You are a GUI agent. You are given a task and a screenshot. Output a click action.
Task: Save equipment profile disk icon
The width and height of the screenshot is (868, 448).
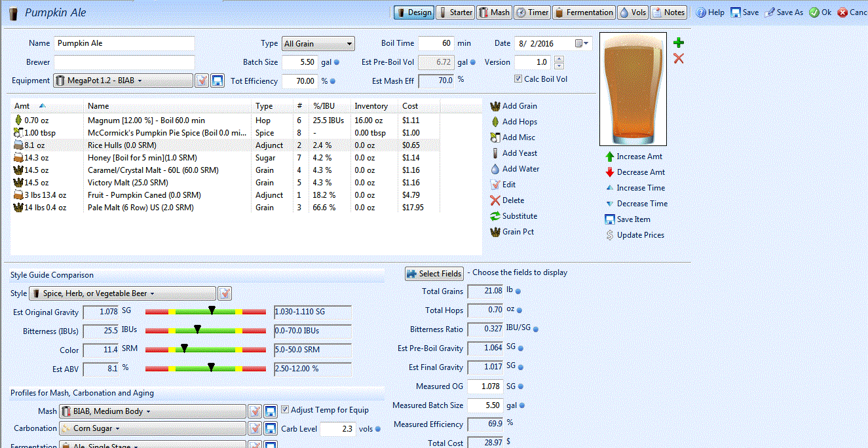tap(217, 81)
